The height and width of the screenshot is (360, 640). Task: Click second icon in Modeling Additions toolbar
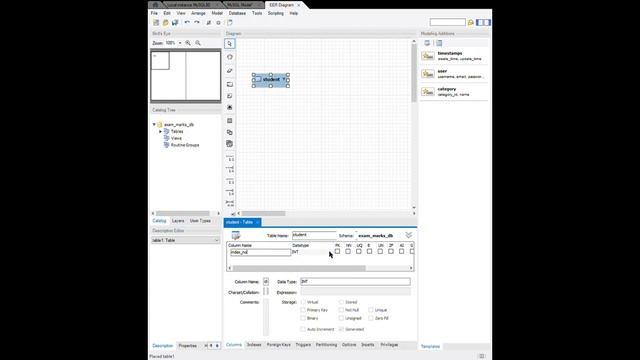(x=439, y=43)
